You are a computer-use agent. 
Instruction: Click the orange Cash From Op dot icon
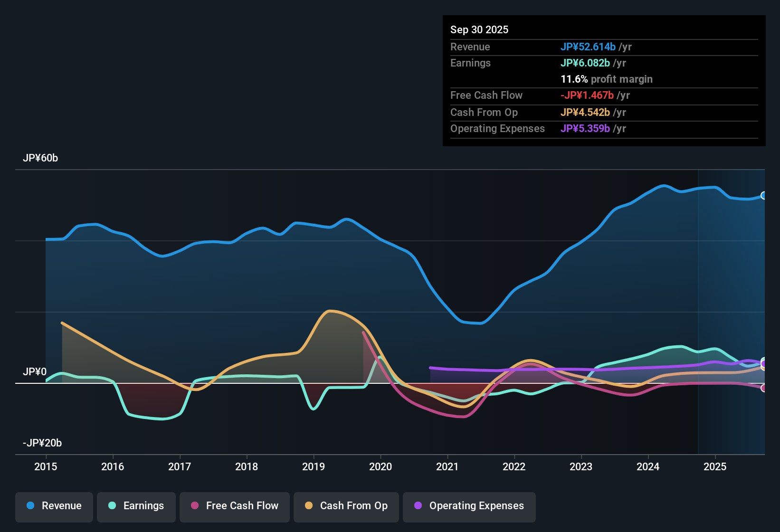tap(309, 506)
